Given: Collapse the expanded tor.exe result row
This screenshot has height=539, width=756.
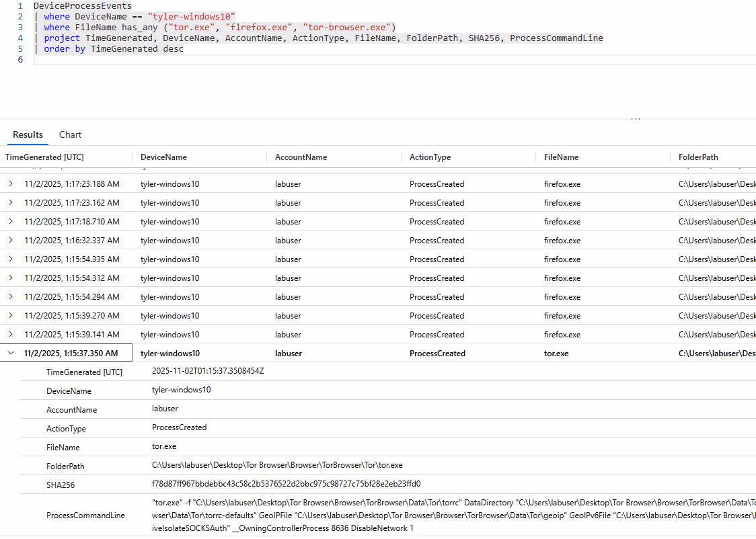Looking at the screenshot, I should tap(11, 352).
